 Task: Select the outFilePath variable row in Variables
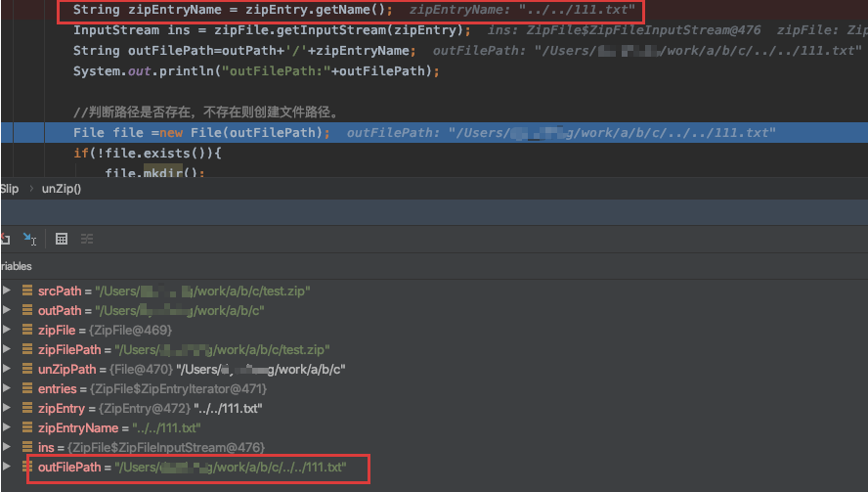coord(193,468)
